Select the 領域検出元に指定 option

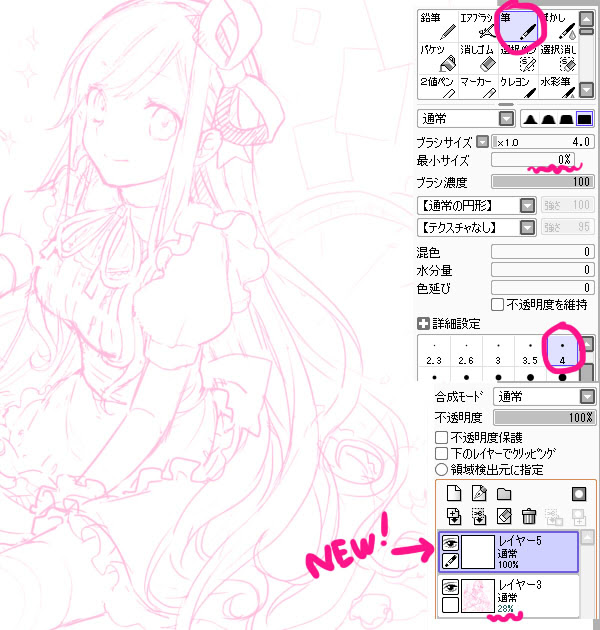[441, 469]
